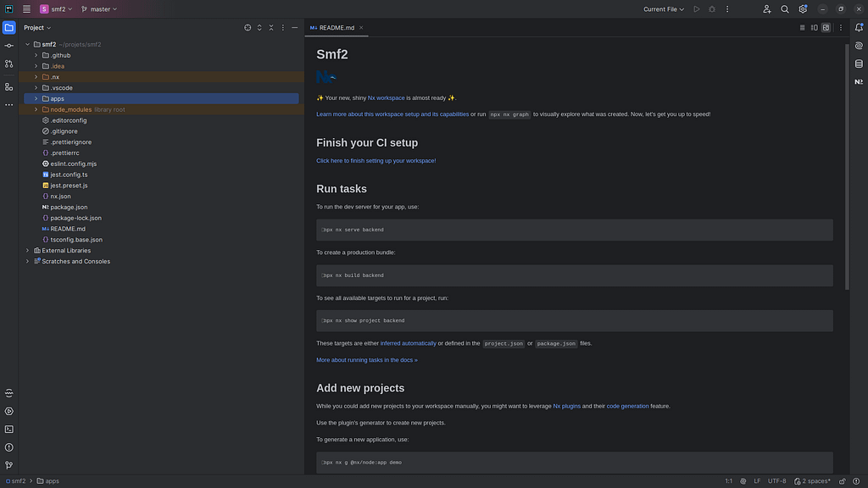Open the main hamburger menu
This screenshot has height=488, width=868.
(26, 9)
